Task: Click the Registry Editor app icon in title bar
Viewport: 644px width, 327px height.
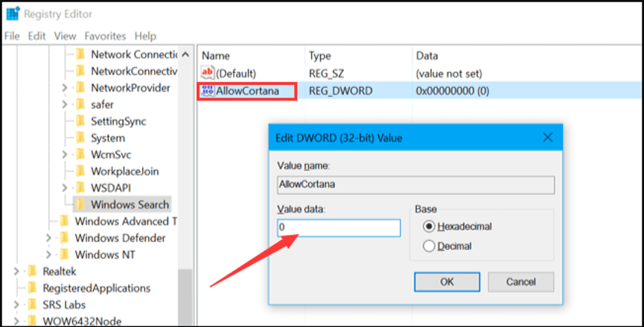Action: point(13,13)
